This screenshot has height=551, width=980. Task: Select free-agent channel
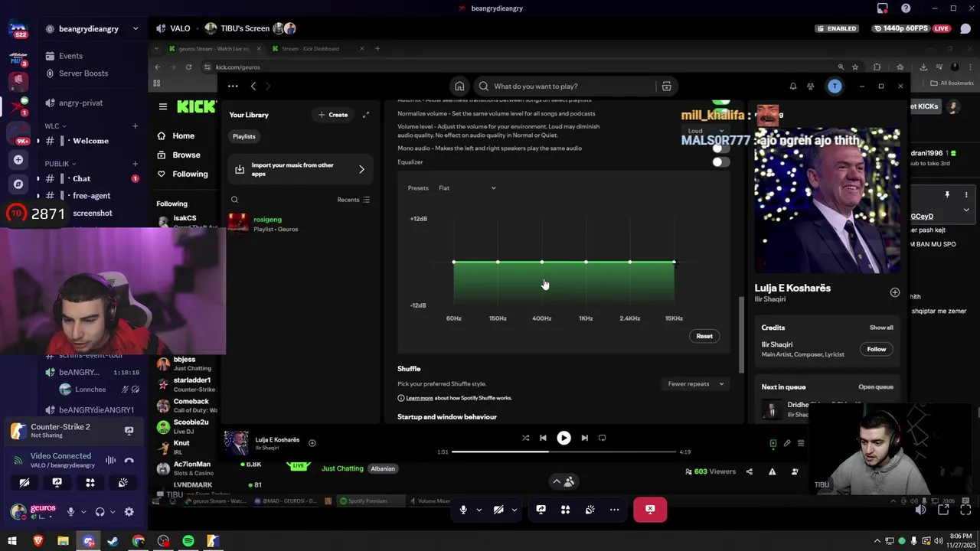(91, 196)
